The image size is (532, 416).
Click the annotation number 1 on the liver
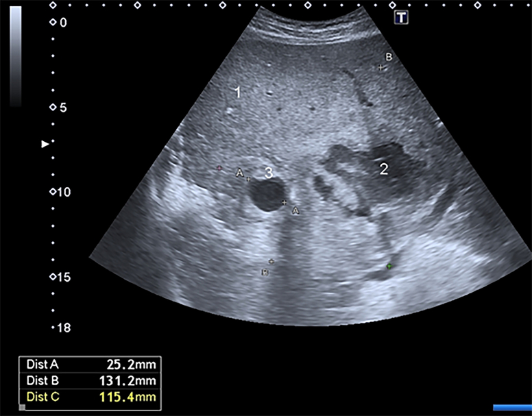(238, 93)
